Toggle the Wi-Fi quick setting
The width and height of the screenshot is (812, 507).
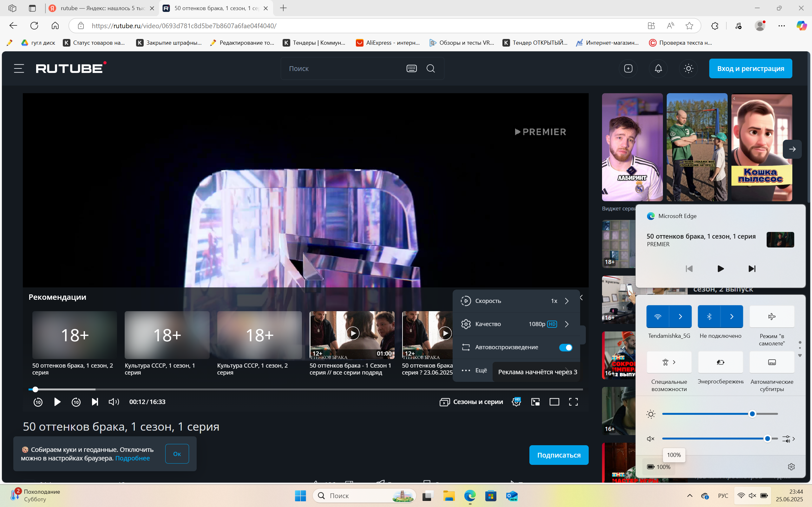click(658, 317)
